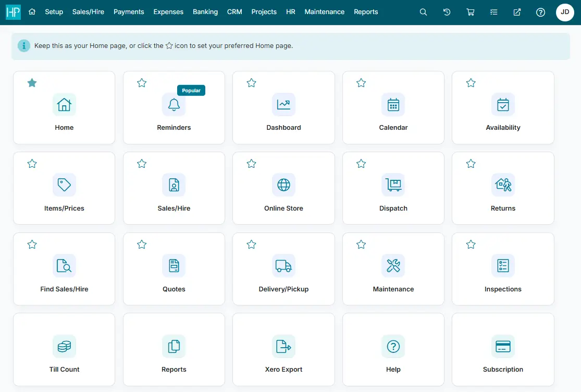This screenshot has width=581, height=392.
Task: Click the Xero Export icon
Action: 283,347
